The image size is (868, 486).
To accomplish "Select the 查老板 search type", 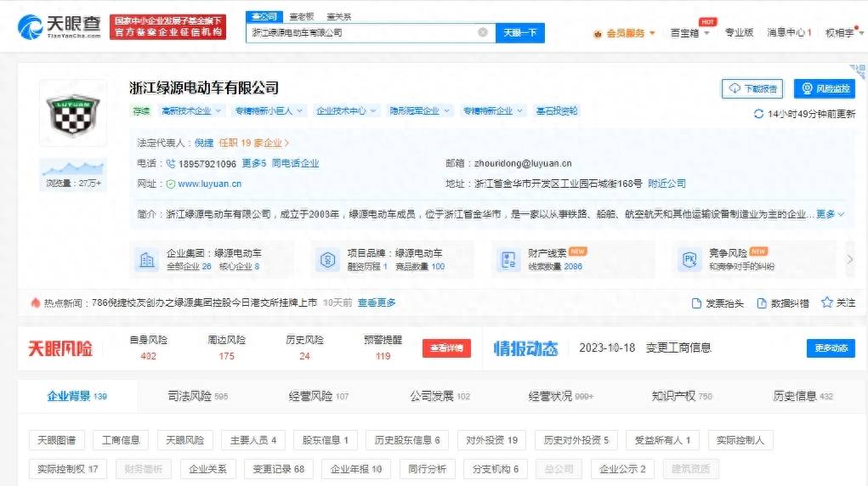I will coord(301,16).
